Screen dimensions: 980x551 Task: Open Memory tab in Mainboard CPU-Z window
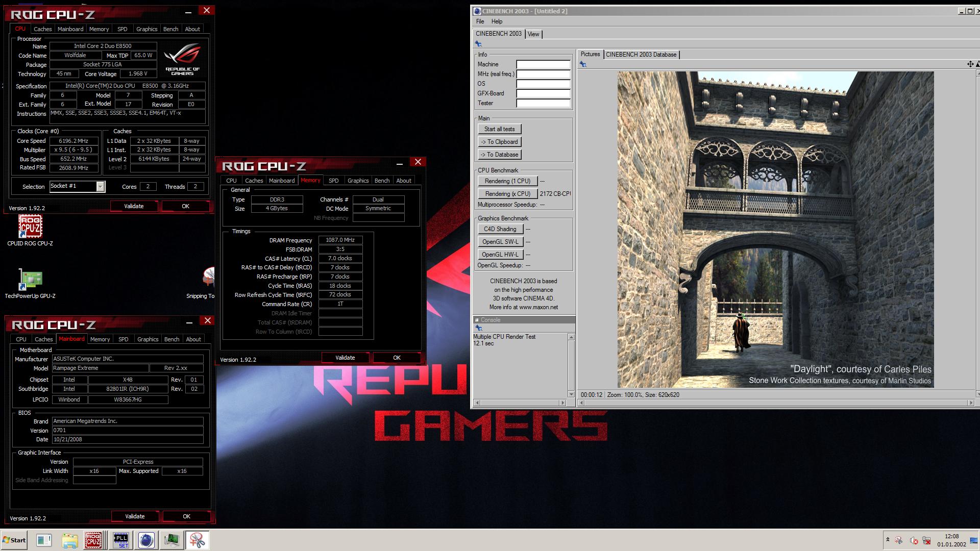click(x=100, y=339)
